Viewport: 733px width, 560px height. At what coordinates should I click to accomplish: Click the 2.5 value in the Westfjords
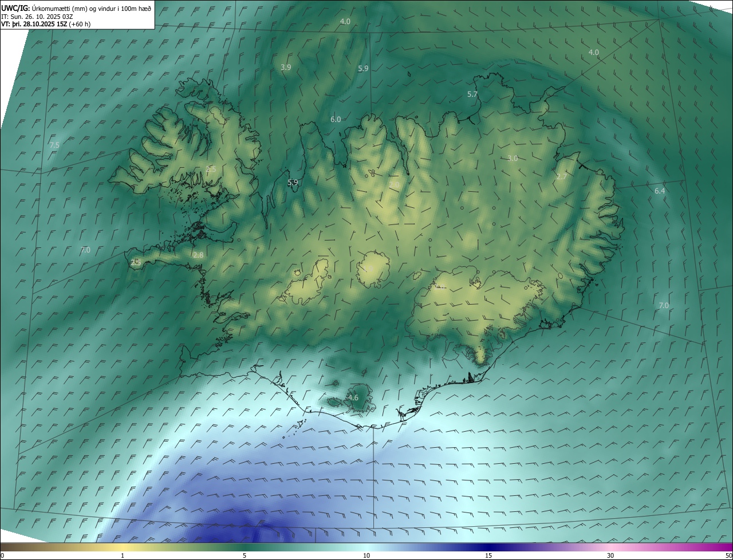[x=211, y=169]
